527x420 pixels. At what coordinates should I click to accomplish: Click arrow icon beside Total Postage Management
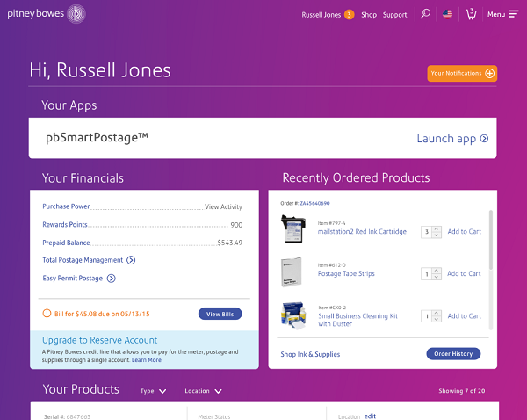131,260
